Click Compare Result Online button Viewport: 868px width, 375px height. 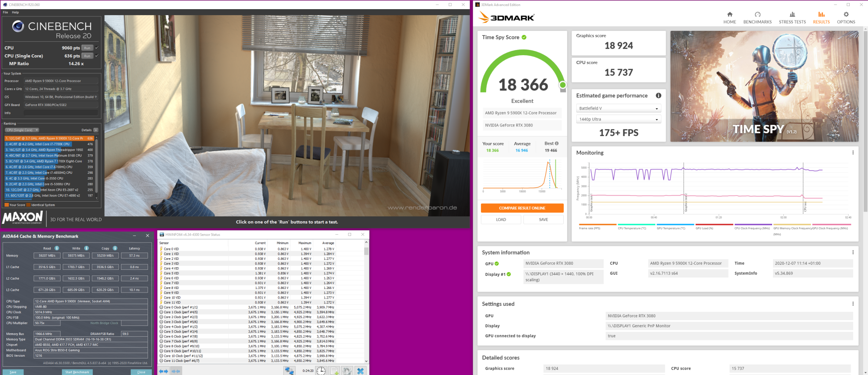click(x=522, y=208)
